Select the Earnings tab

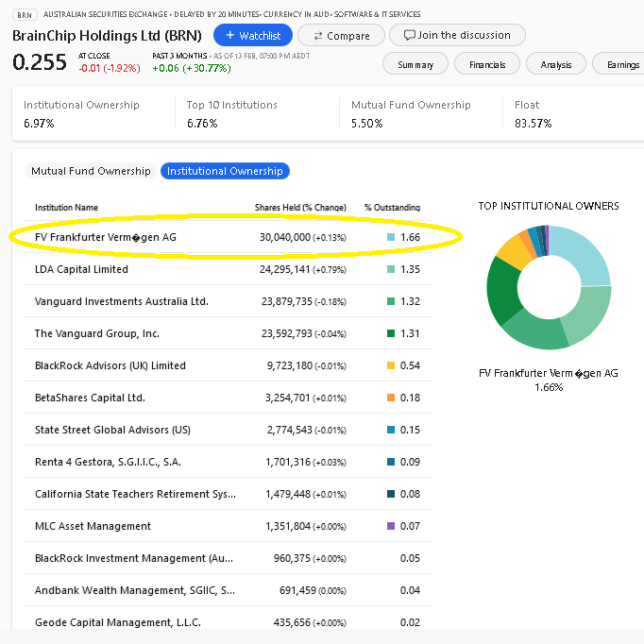(621, 64)
